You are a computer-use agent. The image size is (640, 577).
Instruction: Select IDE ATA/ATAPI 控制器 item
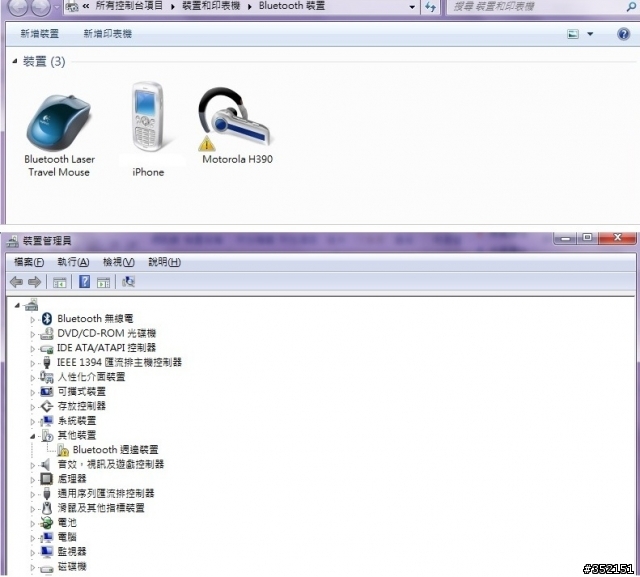click(x=107, y=348)
